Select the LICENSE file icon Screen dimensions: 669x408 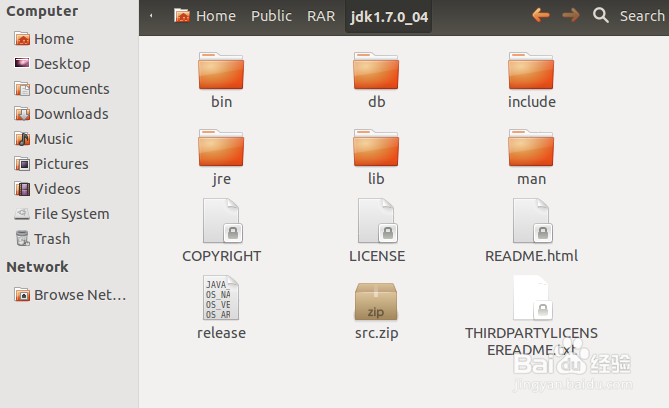pos(377,221)
